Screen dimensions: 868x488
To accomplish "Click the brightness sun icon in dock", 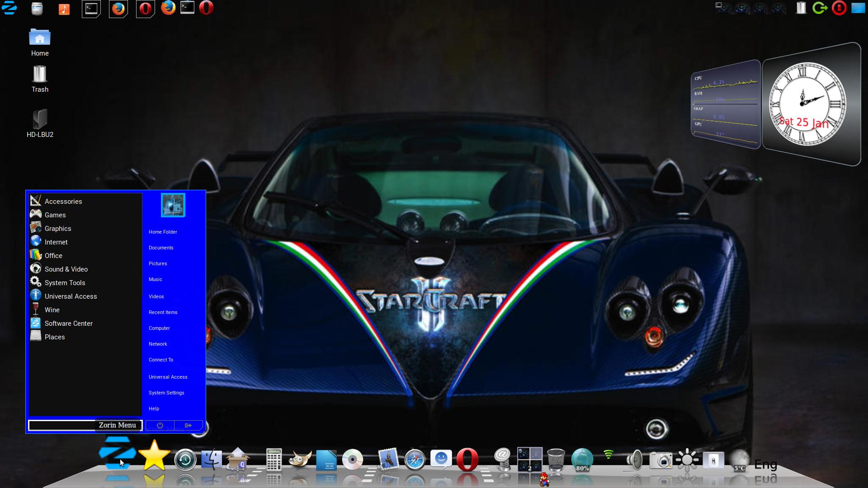I will [687, 460].
